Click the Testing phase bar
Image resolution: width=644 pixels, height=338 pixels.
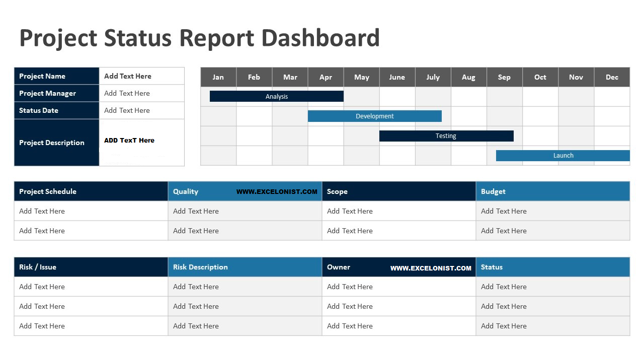[x=446, y=136]
